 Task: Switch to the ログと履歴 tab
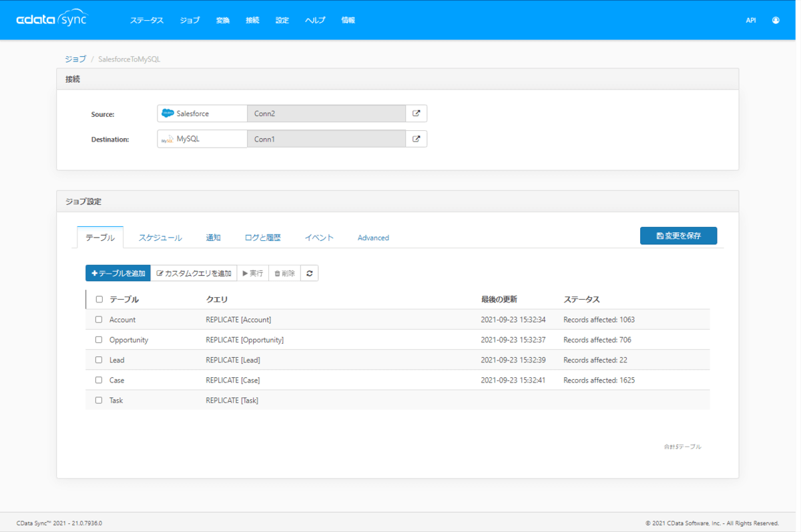(262, 238)
